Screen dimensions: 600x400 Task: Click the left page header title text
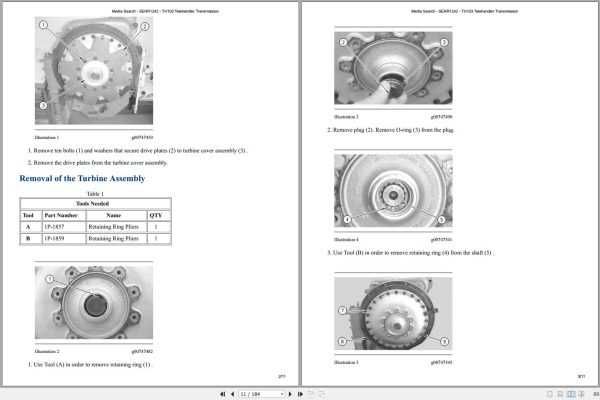[x=165, y=11]
